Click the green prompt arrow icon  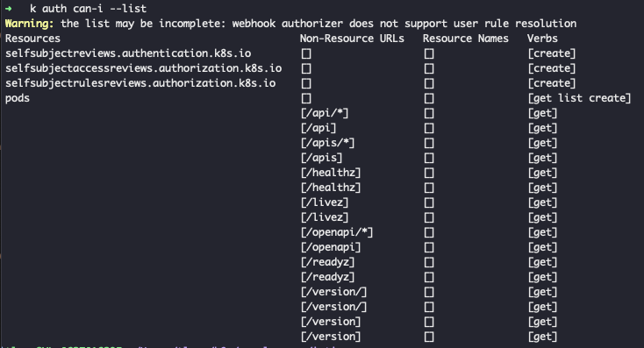9,9
